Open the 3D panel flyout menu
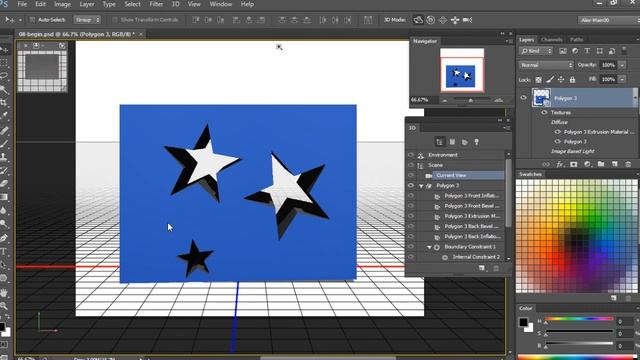This screenshot has height=360, width=640. click(507, 128)
